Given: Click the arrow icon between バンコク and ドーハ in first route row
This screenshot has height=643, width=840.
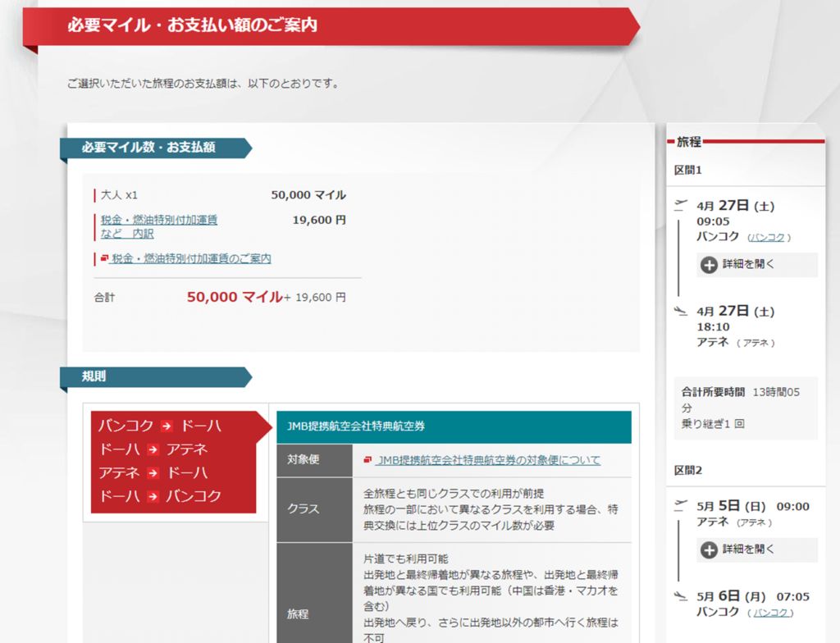Looking at the screenshot, I should pos(167,426).
